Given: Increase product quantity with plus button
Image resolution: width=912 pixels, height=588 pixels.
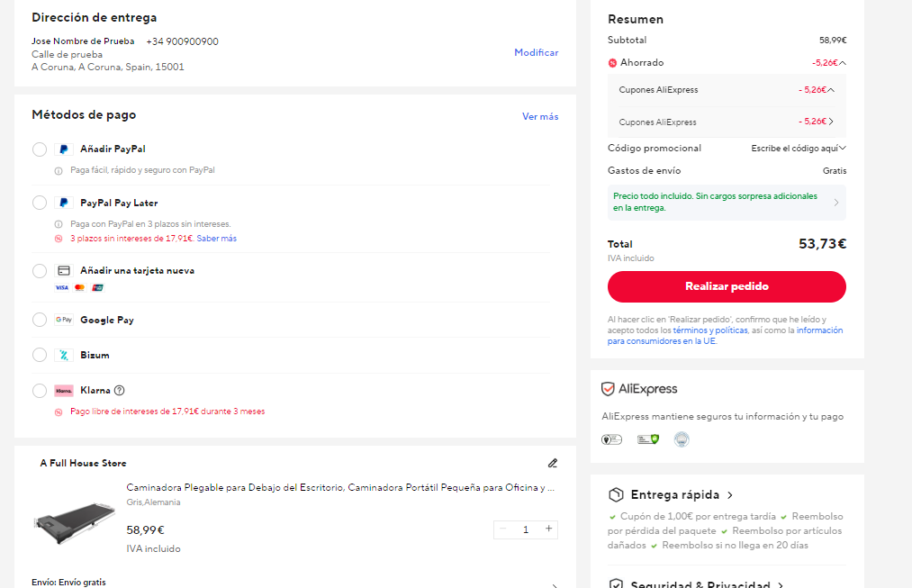Looking at the screenshot, I should tap(548, 529).
